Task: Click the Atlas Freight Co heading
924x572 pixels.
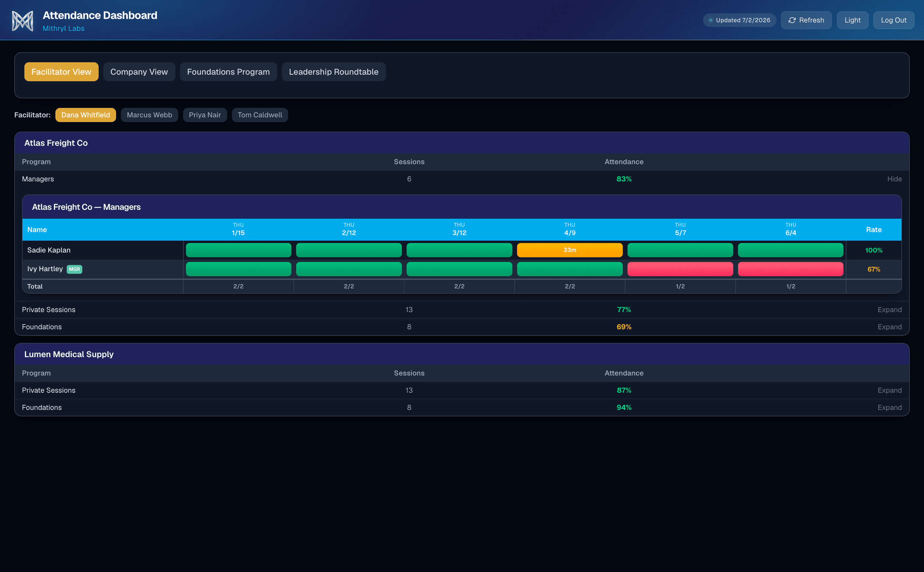Action: [x=56, y=143]
